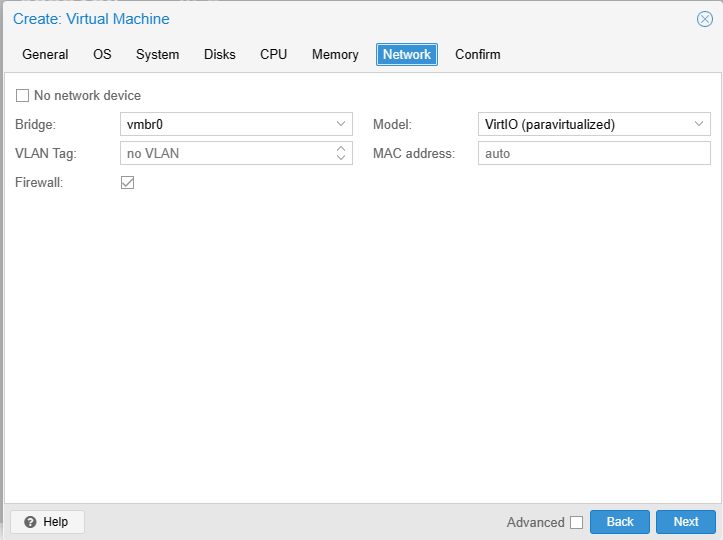Click the VirtIO model field text
723x540 pixels.
pos(550,125)
